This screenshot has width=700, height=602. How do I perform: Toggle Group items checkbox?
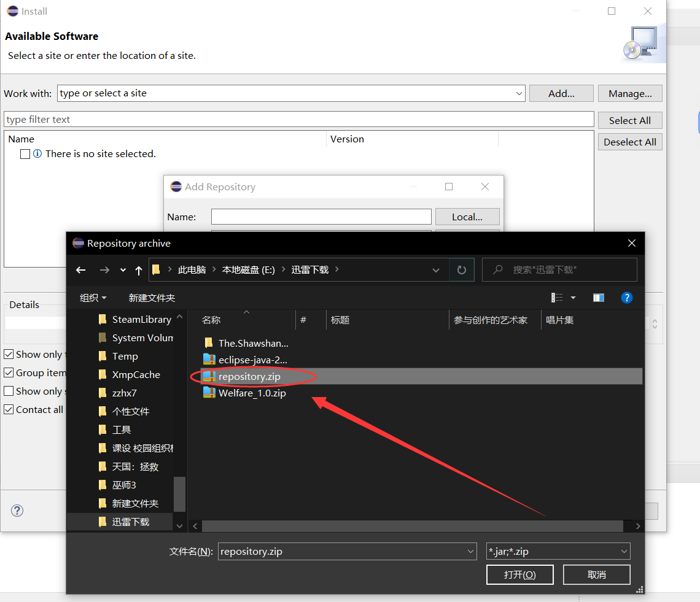coord(9,372)
